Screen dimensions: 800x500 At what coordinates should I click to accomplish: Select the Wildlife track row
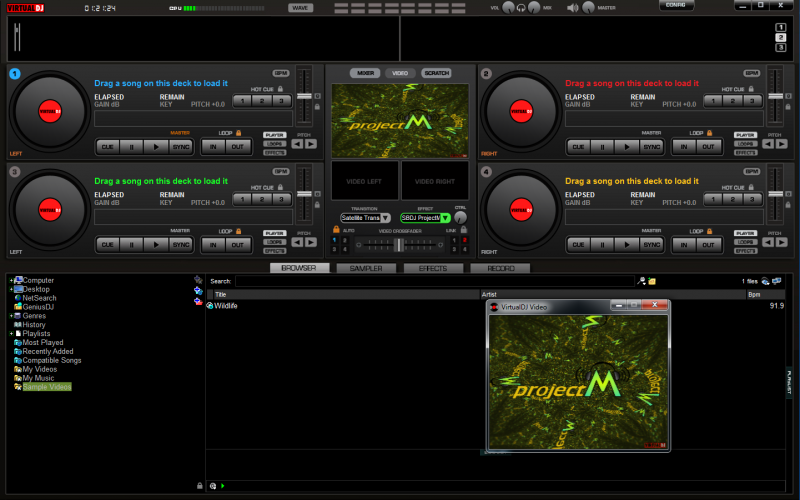click(495, 306)
